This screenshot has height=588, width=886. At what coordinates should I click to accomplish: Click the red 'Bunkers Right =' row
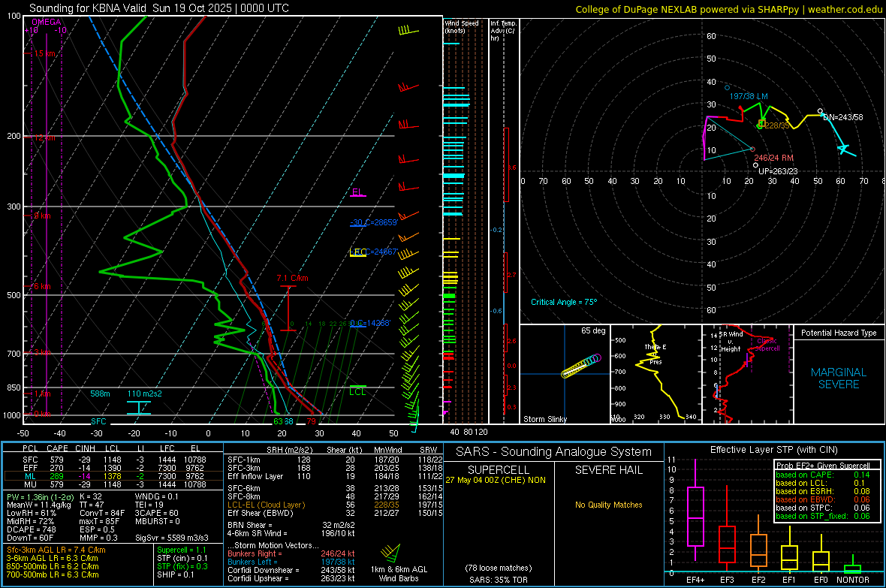tap(291, 553)
